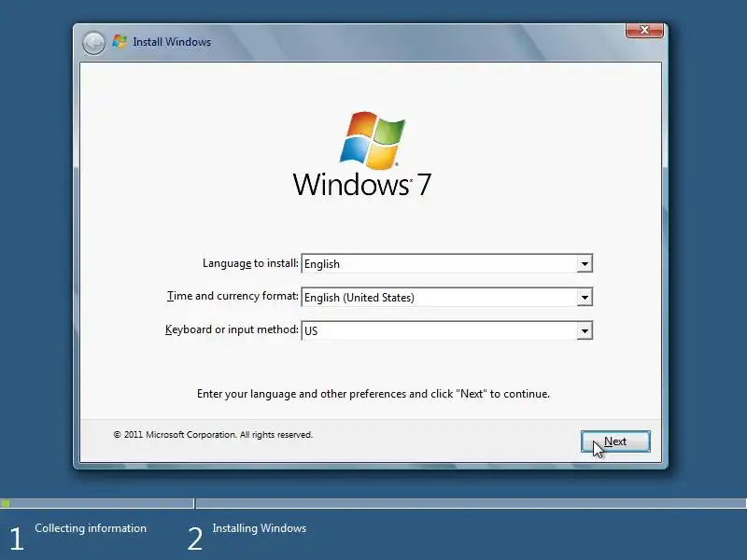Select the English language combo box field
This screenshot has height=560, width=747.
447,263
